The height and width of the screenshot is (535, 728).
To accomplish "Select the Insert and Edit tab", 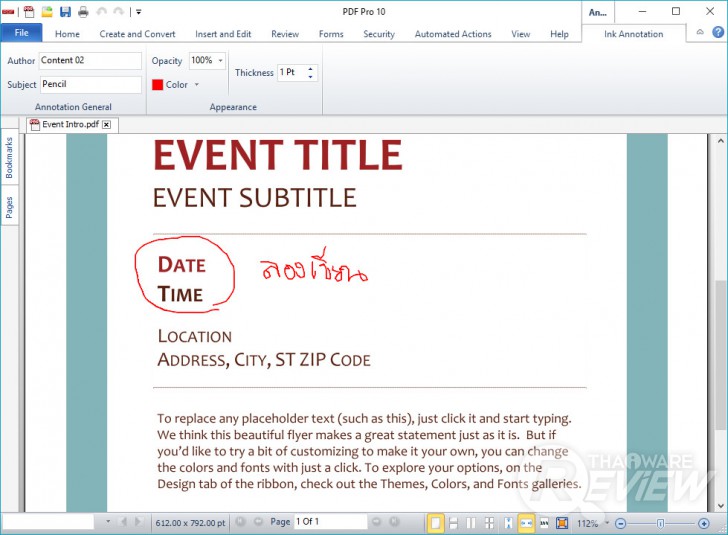I will (x=223, y=34).
